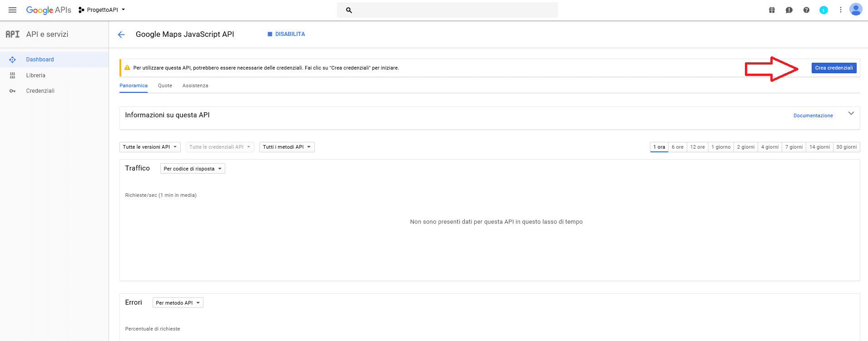Image resolution: width=868 pixels, height=341 pixels.
Task: Open the Documentazione link
Action: pos(813,115)
